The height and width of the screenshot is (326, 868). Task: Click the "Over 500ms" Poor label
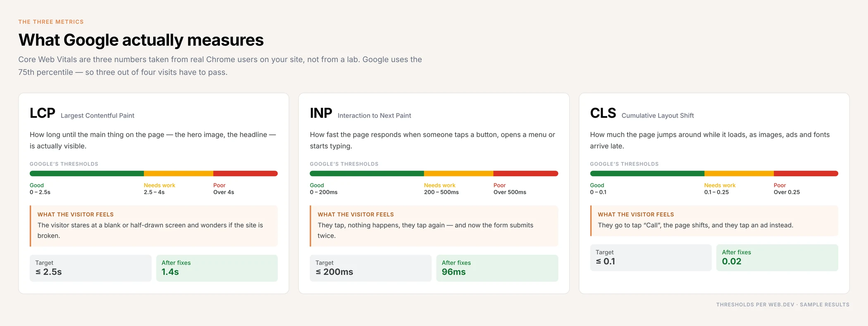click(x=510, y=192)
